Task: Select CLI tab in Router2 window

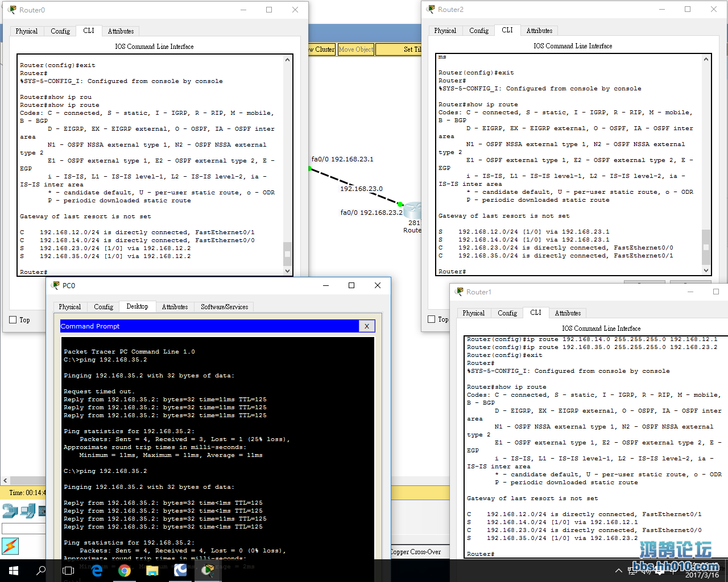Action: (x=507, y=30)
